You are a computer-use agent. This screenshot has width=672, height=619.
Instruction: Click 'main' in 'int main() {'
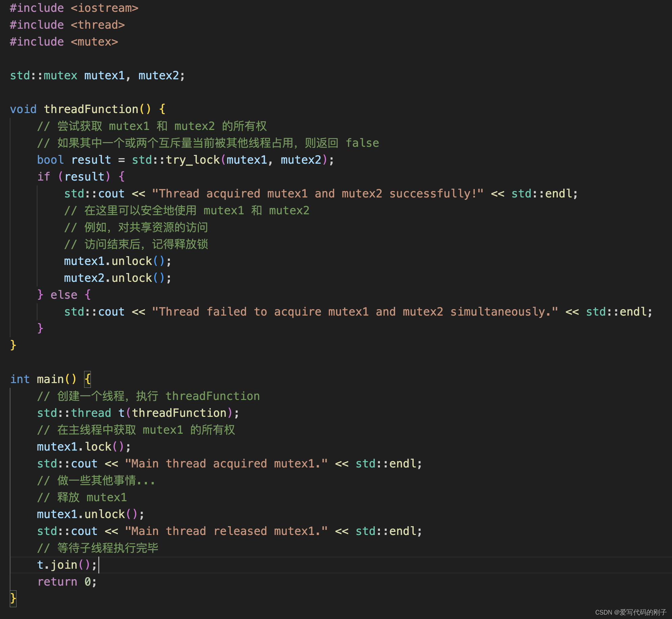[x=50, y=379]
